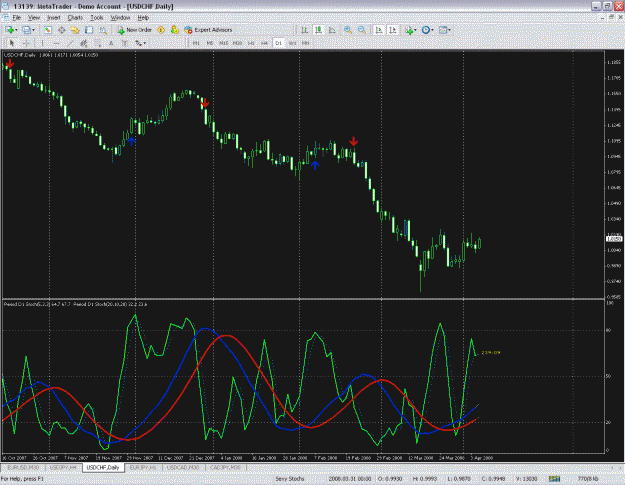Toggle the Terminal window icon
Image resolution: width=625 pixels, height=485 pixels.
[x=89, y=30]
